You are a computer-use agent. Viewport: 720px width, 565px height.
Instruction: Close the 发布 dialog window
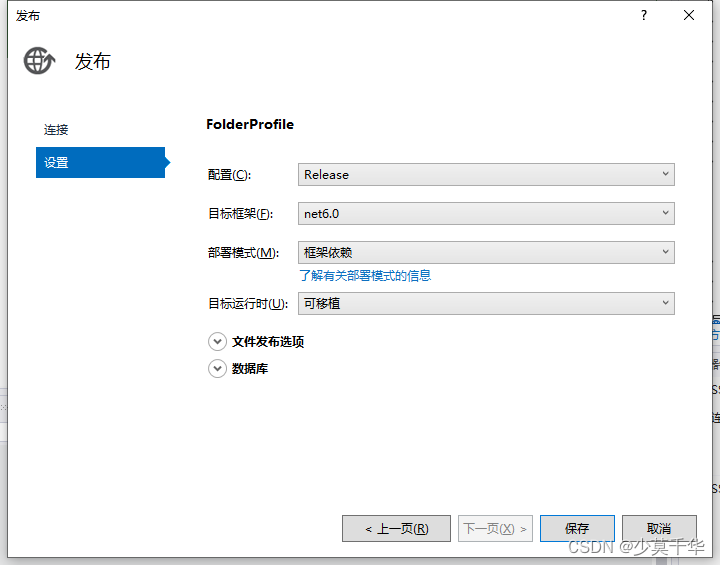tap(689, 15)
